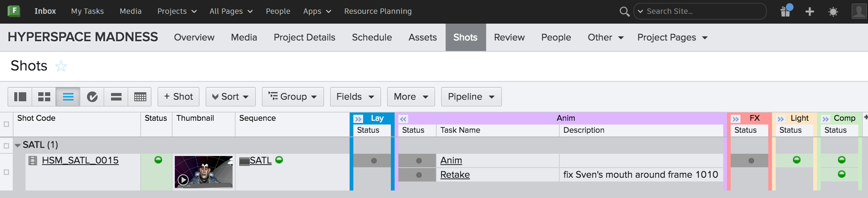Click the plus create-new icon
Image resolution: width=868 pixels, height=198 pixels.
coord(809,12)
